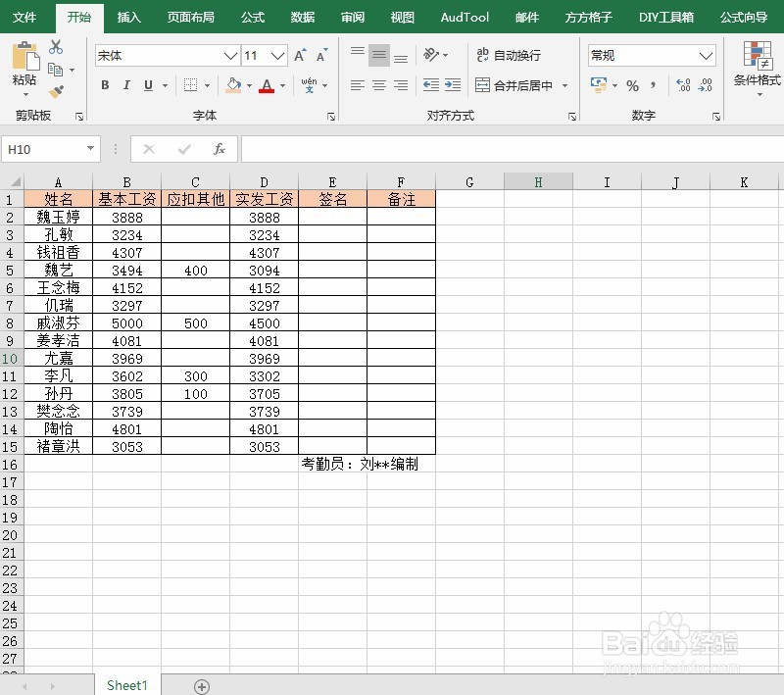Decrease font size with the smaller A icon
The width and height of the screenshot is (784, 695).
click(322, 55)
